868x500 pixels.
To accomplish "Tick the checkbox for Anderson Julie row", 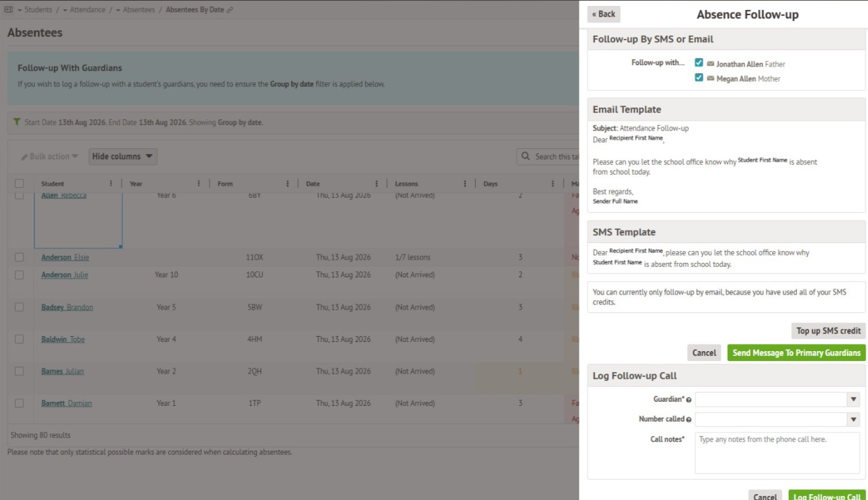I will coord(19,275).
